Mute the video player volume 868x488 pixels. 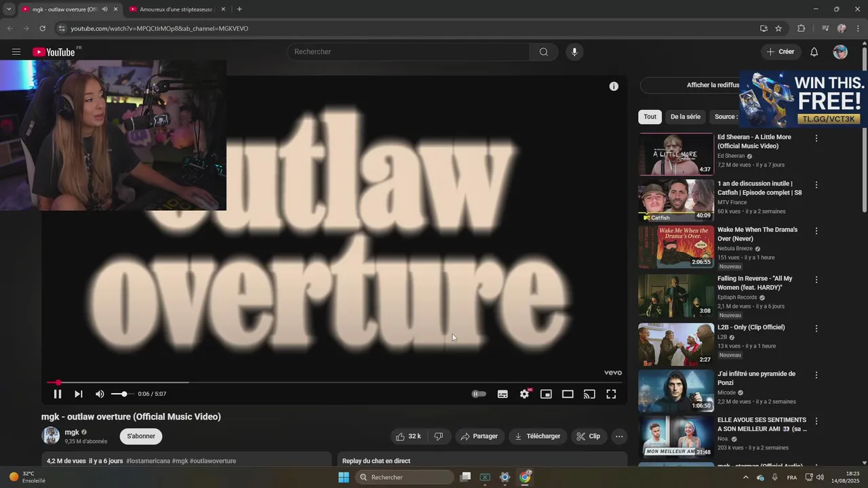click(x=100, y=394)
